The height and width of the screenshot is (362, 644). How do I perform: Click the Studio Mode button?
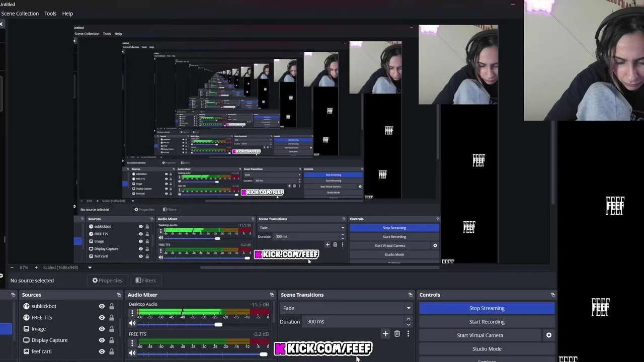point(487,349)
